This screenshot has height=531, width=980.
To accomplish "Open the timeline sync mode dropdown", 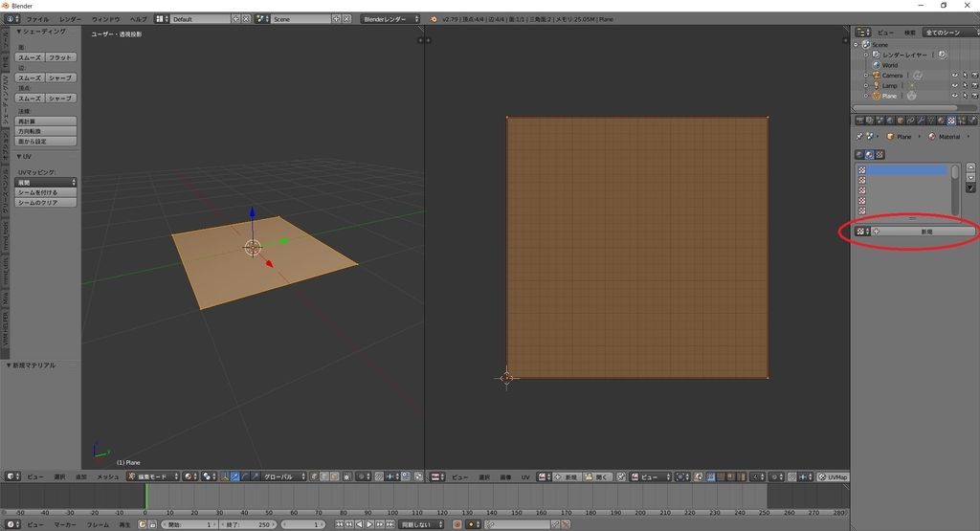I will (421, 524).
